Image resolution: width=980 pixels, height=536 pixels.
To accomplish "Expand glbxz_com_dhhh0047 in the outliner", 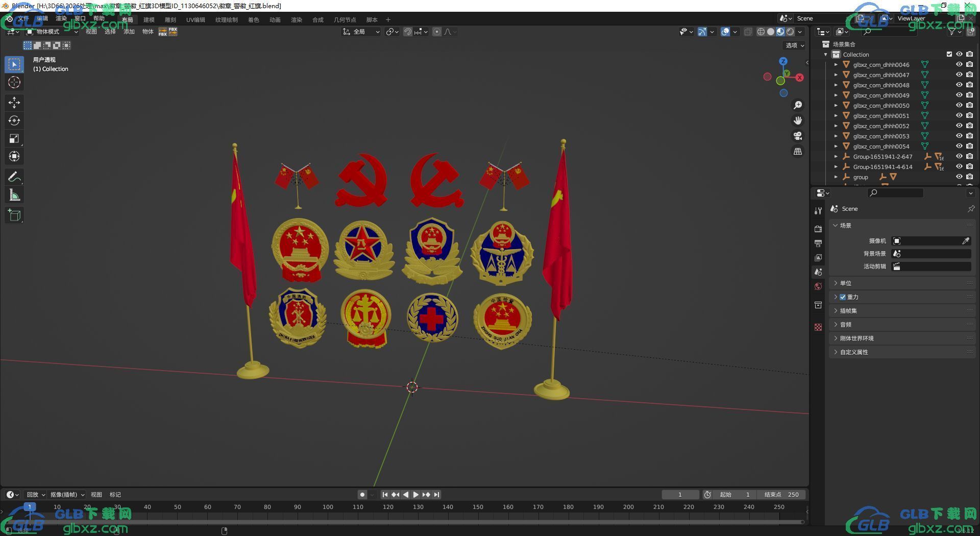I will point(836,75).
